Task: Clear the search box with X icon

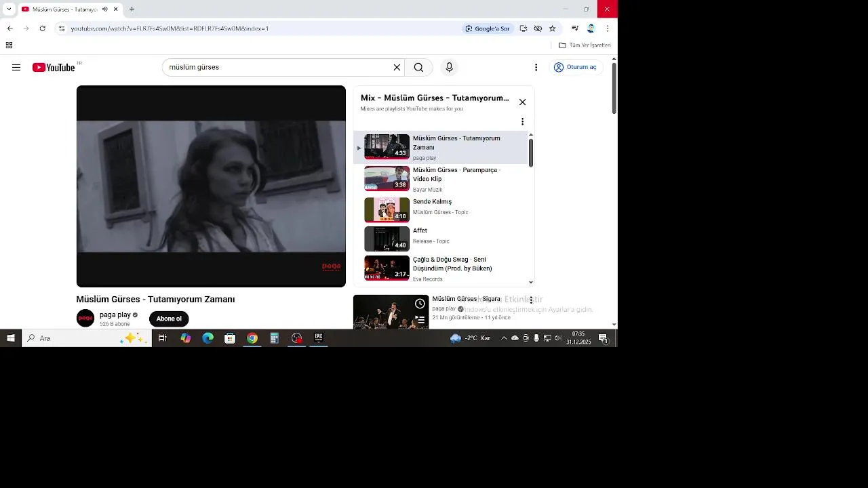Action: coord(397,67)
